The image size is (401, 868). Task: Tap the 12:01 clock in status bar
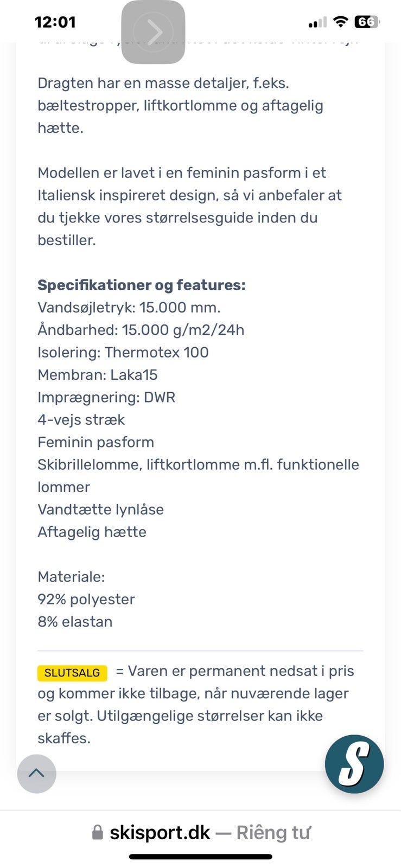coord(55,22)
